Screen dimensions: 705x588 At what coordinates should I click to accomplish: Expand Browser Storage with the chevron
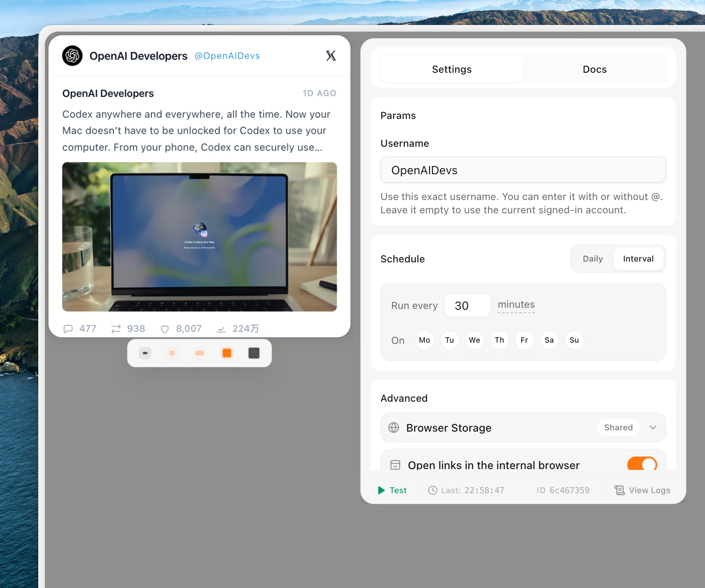[x=653, y=427]
